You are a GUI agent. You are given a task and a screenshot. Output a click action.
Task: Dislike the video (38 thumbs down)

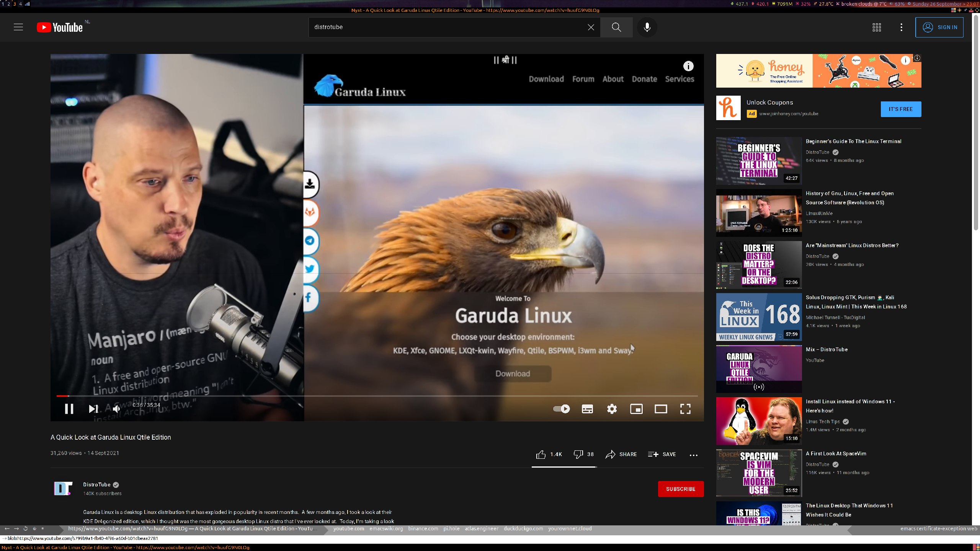click(x=583, y=454)
